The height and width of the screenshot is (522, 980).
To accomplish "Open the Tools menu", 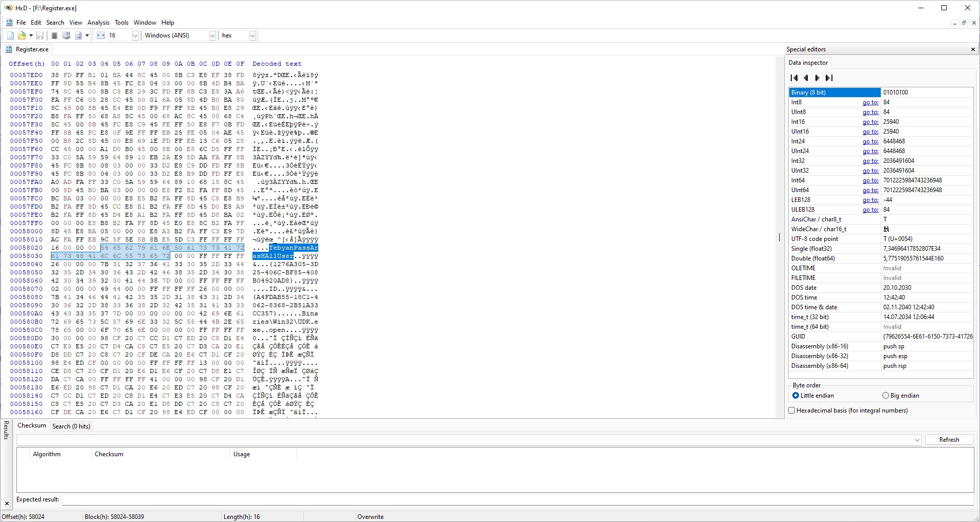I will [x=121, y=23].
